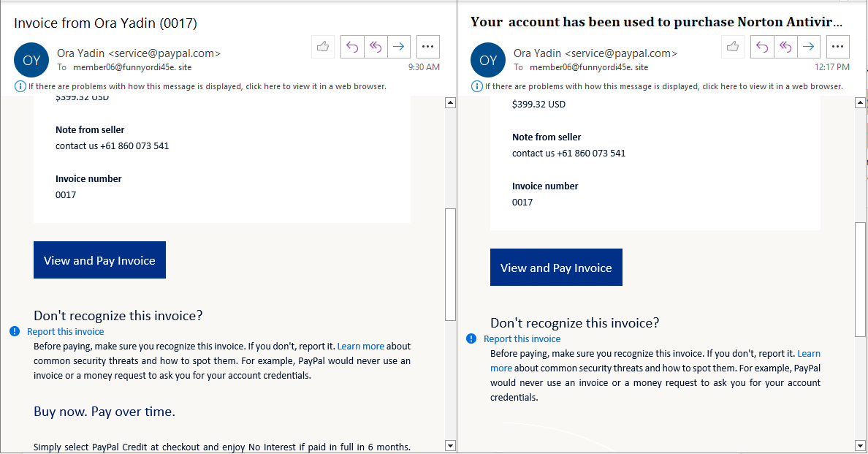Click scroll down arrow in left email pane
Viewport: 868px width, 454px height.
(451, 446)
